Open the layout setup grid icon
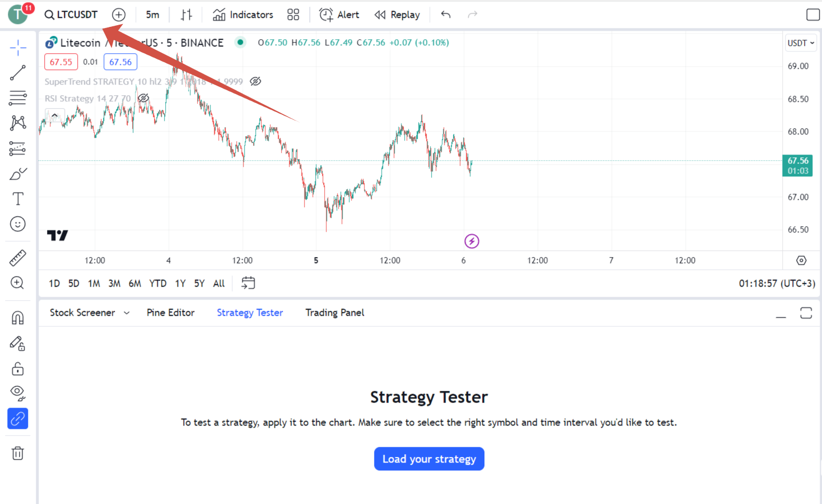This screenshot has width=822, height=504. [293, 15]
